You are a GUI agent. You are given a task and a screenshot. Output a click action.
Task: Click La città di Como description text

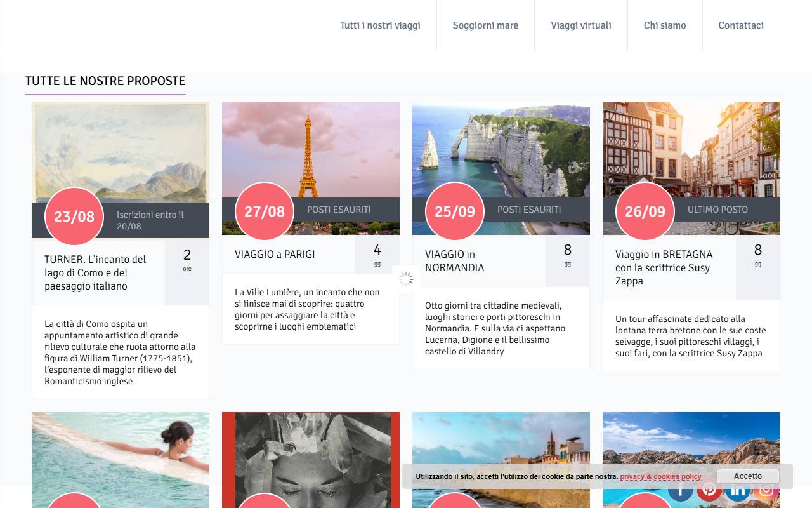pyautogui.click(x=120, y=352)
